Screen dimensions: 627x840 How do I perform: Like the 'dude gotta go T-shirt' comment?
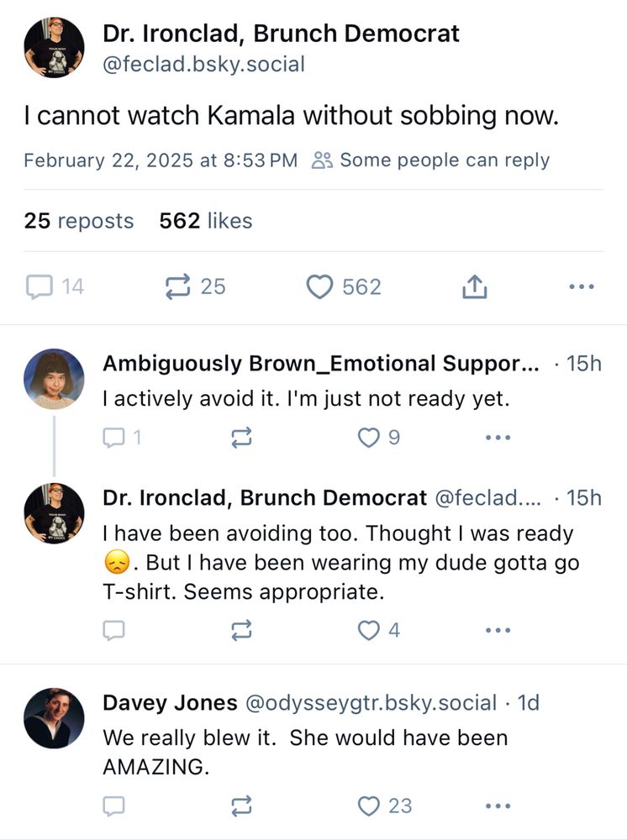[369, 630]
